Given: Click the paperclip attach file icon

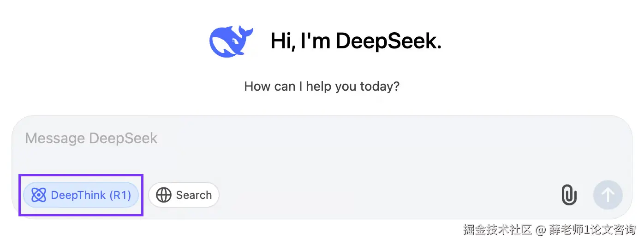Looking at the screenshot, I should click(x=569, y=195).
